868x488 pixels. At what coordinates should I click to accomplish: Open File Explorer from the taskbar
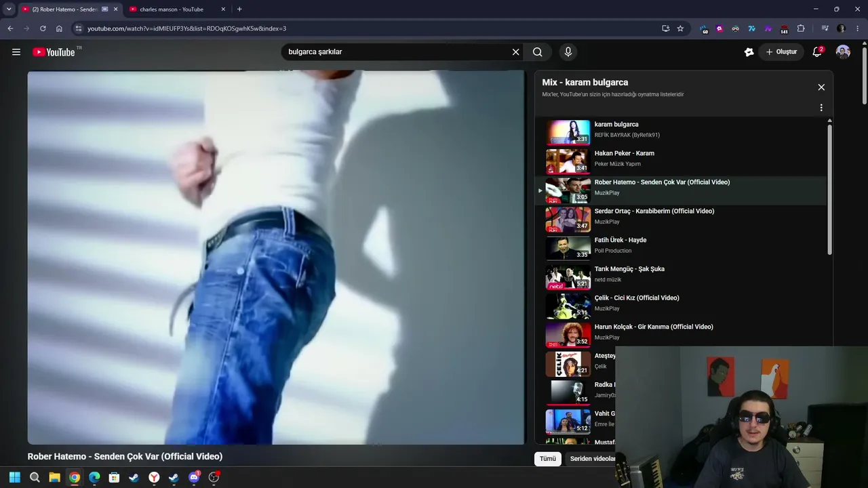tap(54, 477)
